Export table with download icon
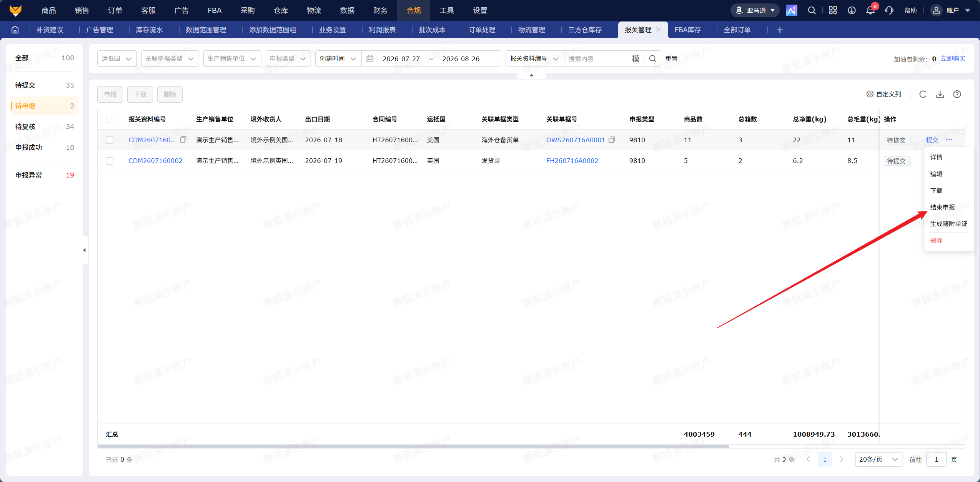The width and height of the screenshot is (980, 482). click(x=940, y=94)
